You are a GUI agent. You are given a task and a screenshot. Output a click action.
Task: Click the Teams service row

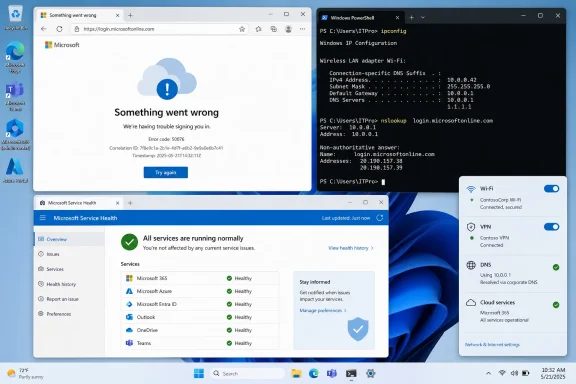pyautogui.click(x=200, y=343)
